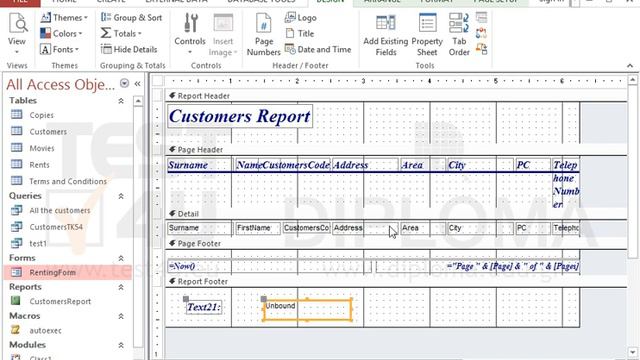Select the Detail section bar
The image size is (640, 360).
[x=396, y=214]
